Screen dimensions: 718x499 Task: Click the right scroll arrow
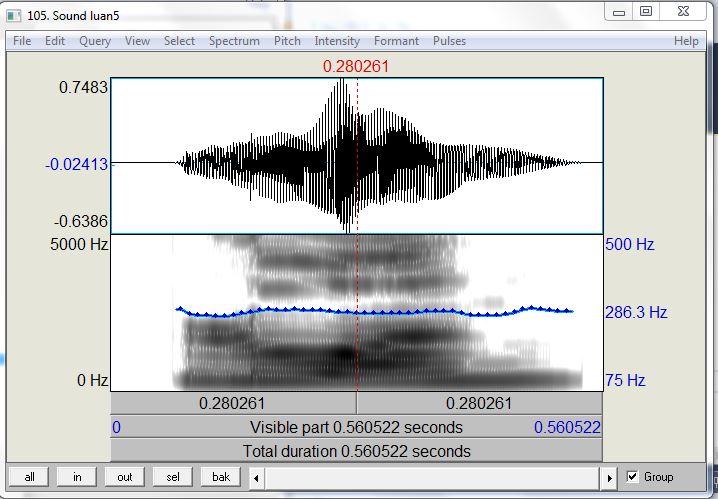(609, 478)
